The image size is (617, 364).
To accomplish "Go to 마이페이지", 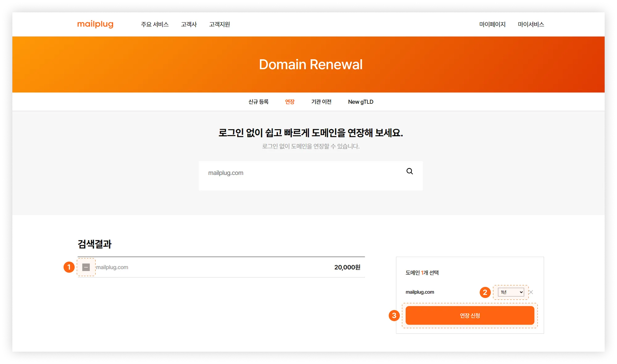I will 492,24.
